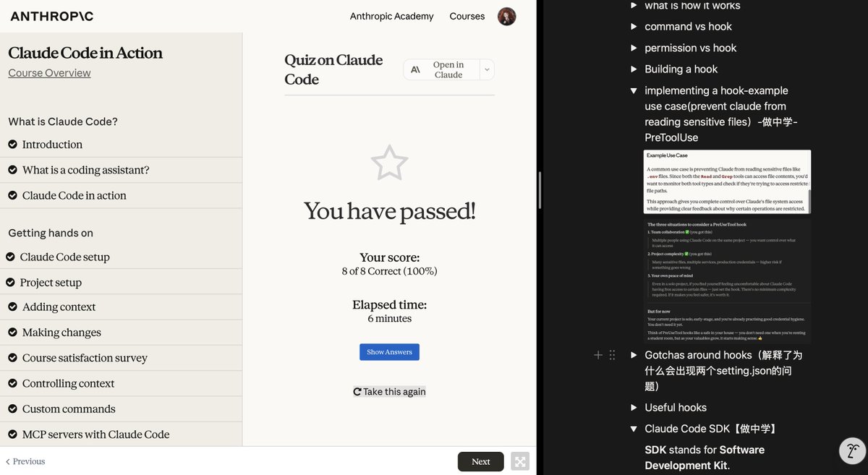The height and width of the screenshot is (475, 868).
Task: Open the Course Overview link
Action: [x=49, y=73]
